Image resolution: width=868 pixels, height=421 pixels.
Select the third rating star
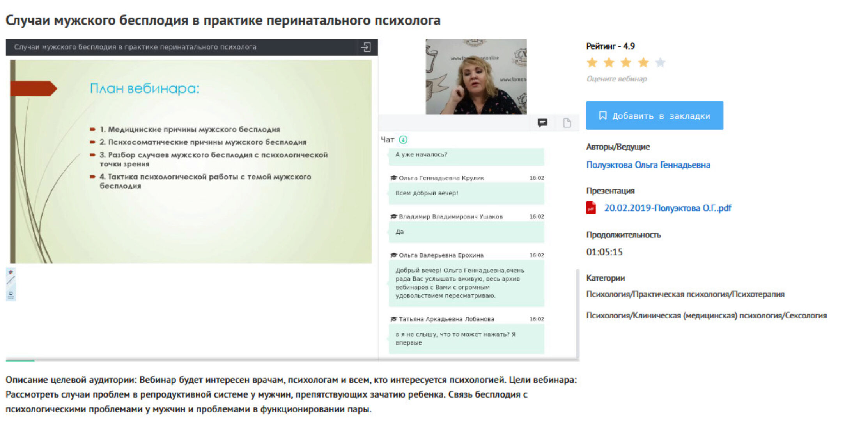[x=625, y=62]
